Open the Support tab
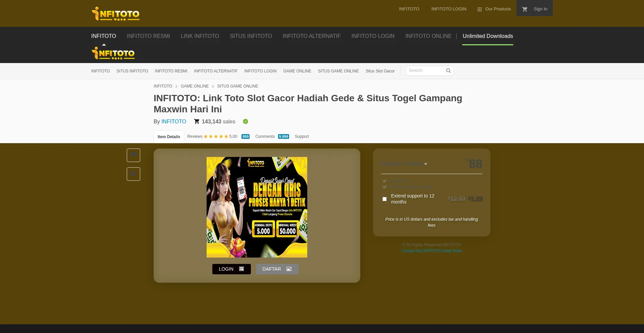Viewport: 644px width, 333px height. [302, 136]
